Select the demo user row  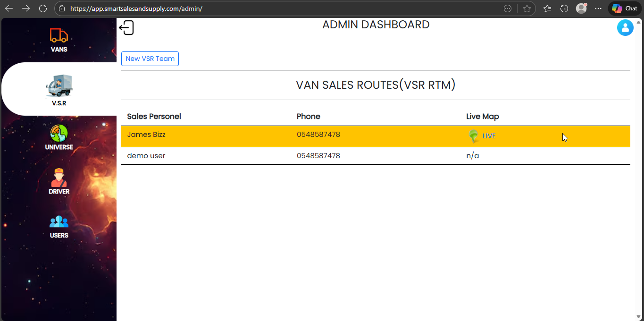pyautogui.click(x=146, y=156)
